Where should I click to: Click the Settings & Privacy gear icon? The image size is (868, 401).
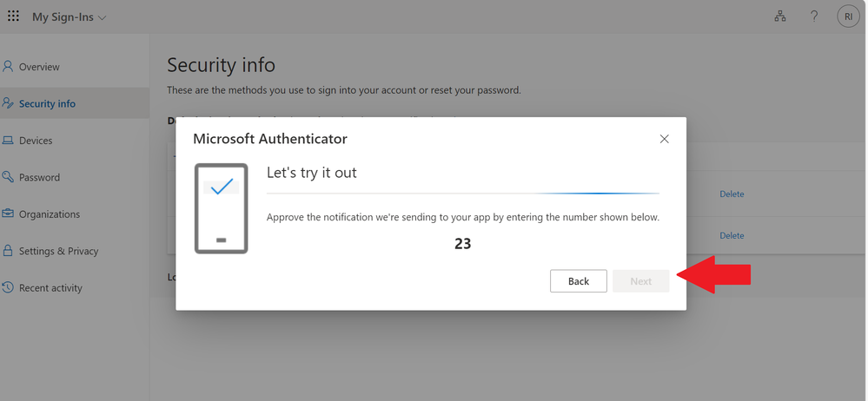(9, 251)
